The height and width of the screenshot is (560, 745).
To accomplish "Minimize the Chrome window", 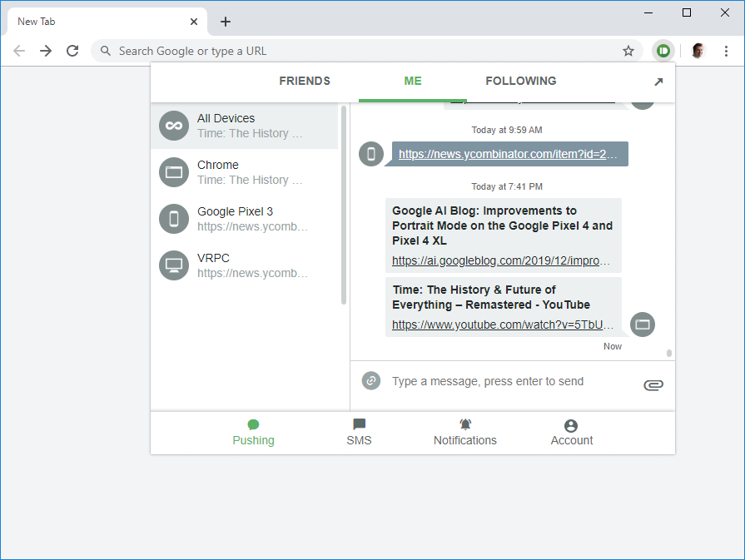I will (648, 12).
